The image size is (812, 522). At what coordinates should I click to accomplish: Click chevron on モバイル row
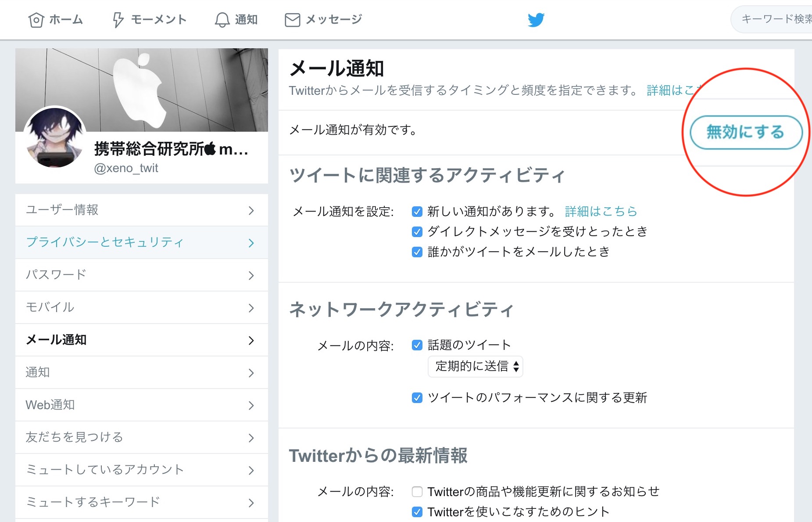coord(251,308)
